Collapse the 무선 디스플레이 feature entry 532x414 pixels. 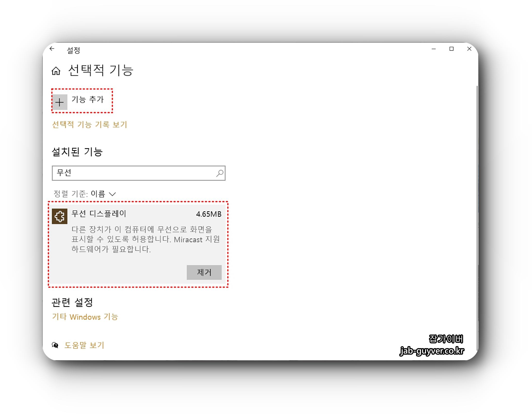99,214
